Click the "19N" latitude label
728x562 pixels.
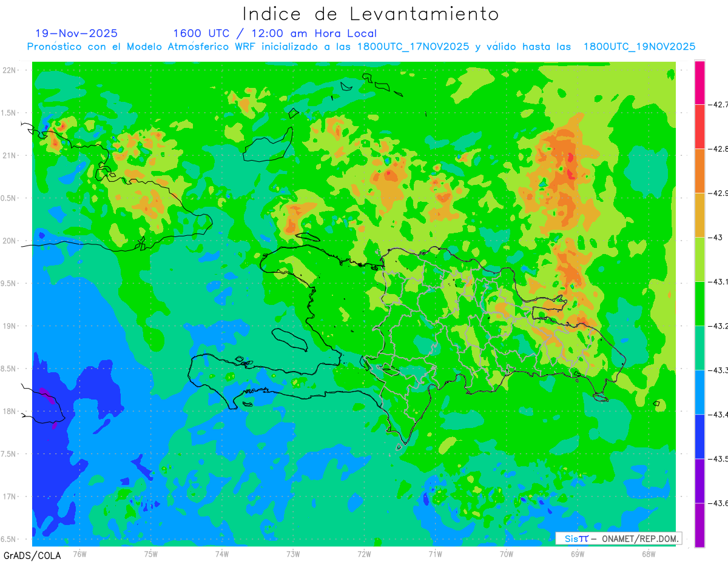(10, 326)
